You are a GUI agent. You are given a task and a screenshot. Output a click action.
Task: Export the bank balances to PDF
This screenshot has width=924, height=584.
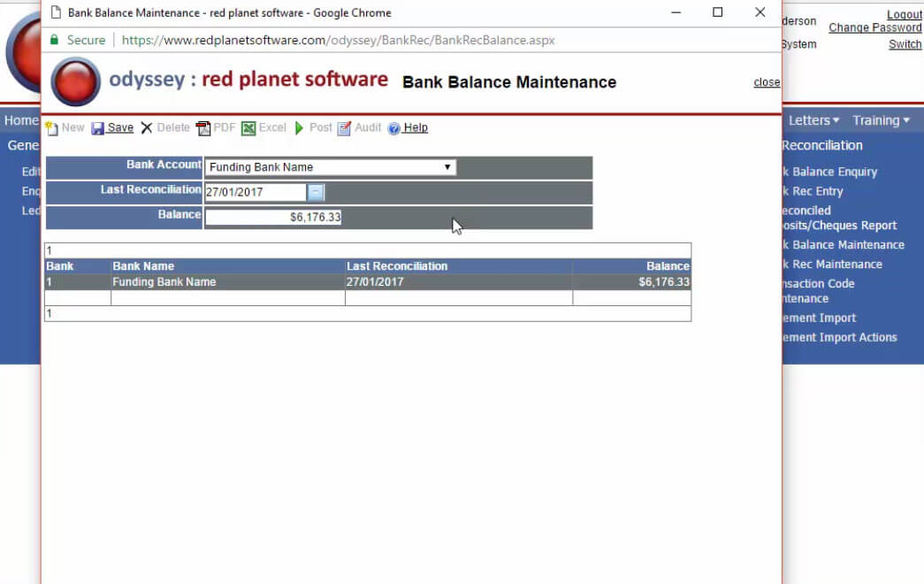coord(214,127)
